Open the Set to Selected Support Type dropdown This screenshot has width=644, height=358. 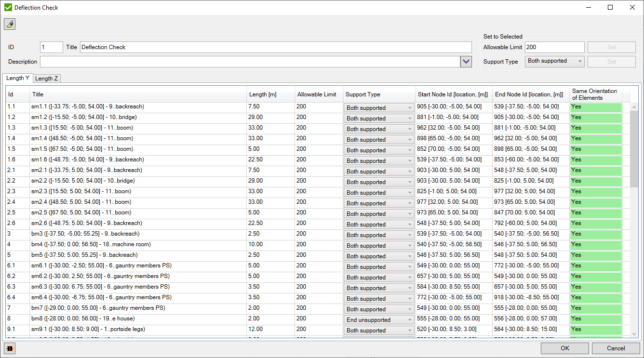click(x=554, y=61)
